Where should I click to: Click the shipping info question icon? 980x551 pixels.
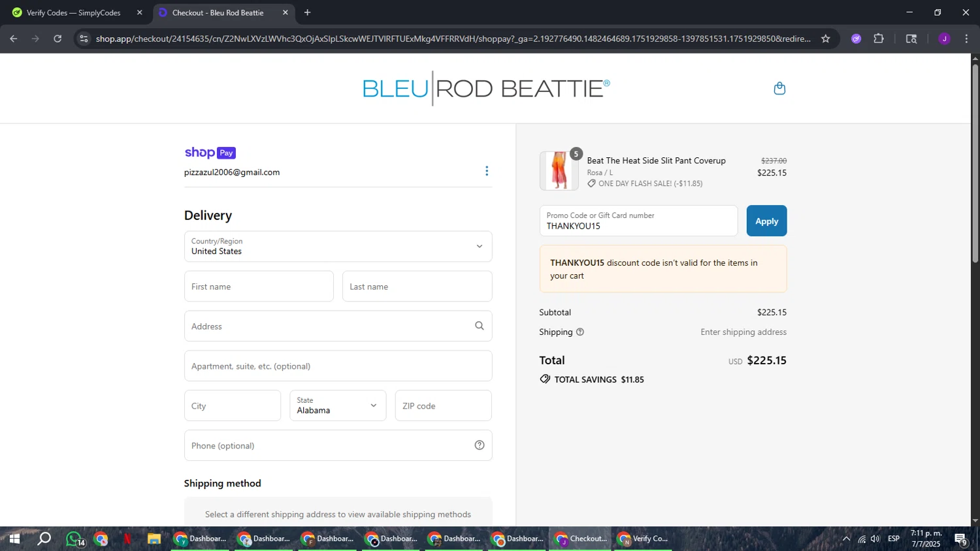580,332
